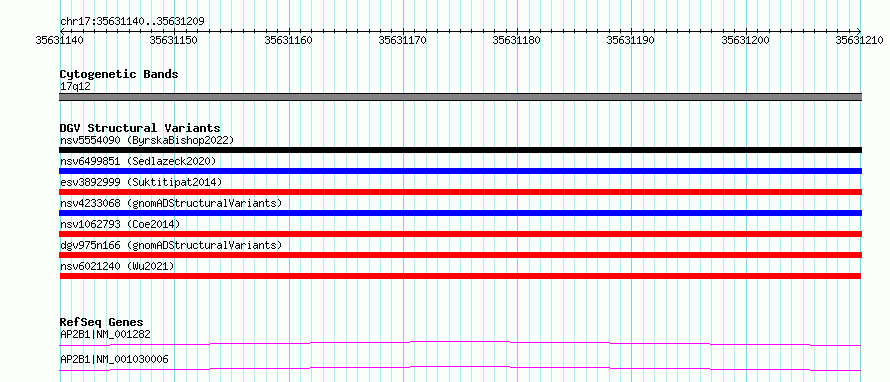Screen dimensions: 890x382
Task: Click the black nsv5554090 variant bar
Action: coord(460,150)
